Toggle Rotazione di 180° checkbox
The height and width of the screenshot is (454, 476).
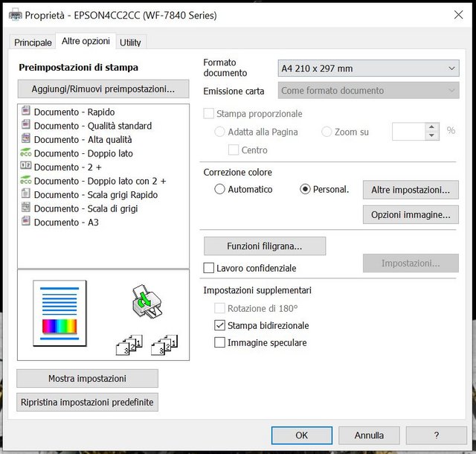pos(219,308)
